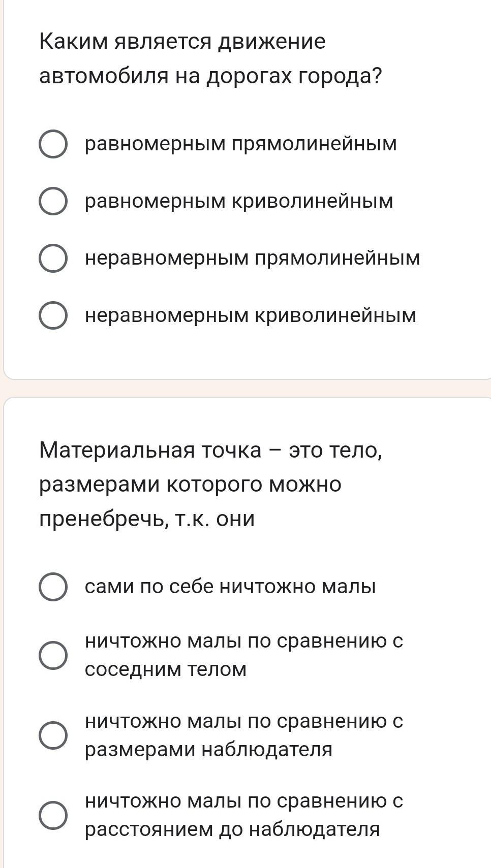Tap the label text mentioning 'расстоянием до наблюдателя'
Viewport: 491px width, 868px height.
tap(243, 815)
